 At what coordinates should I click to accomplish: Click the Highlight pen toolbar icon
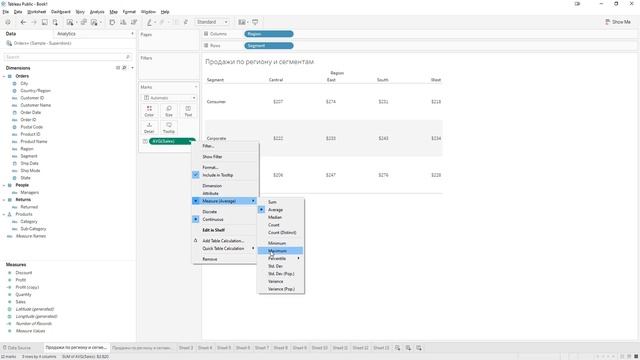tap(149, 22)
